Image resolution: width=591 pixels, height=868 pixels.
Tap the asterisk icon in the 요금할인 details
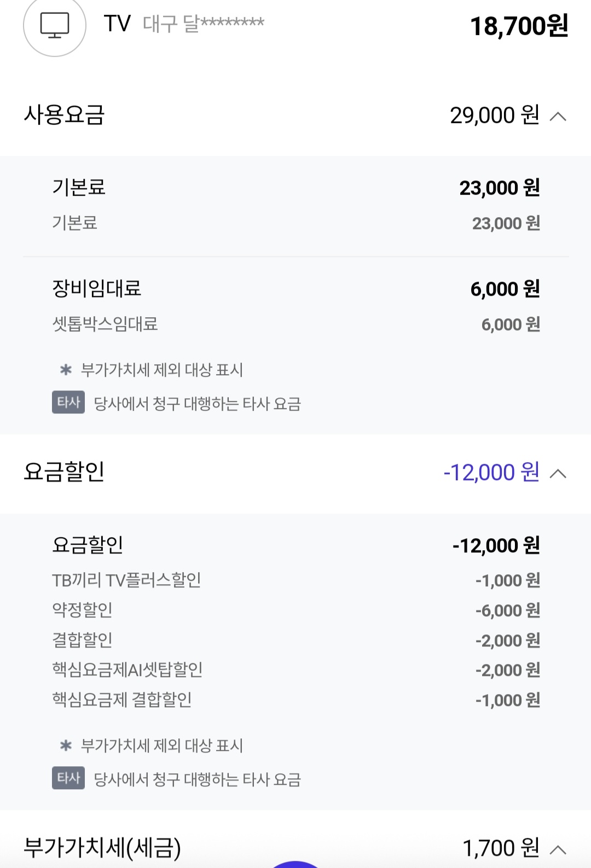[66, 745]
